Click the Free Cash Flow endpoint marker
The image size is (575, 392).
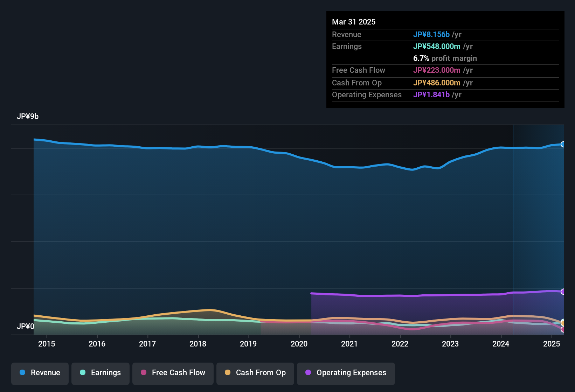tap(563, 329)
